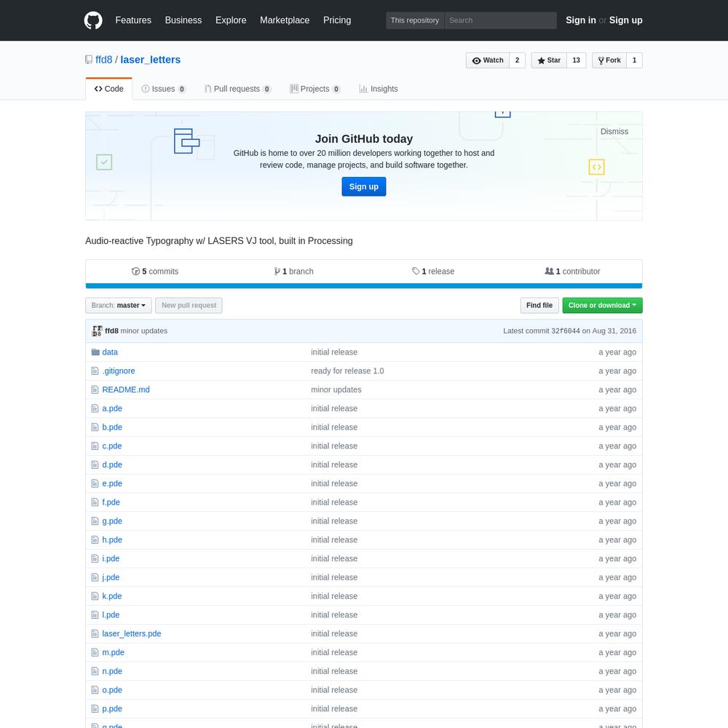Open the README.md file
The width and height of the screenshot is (728, 728).
pos(126,390)
